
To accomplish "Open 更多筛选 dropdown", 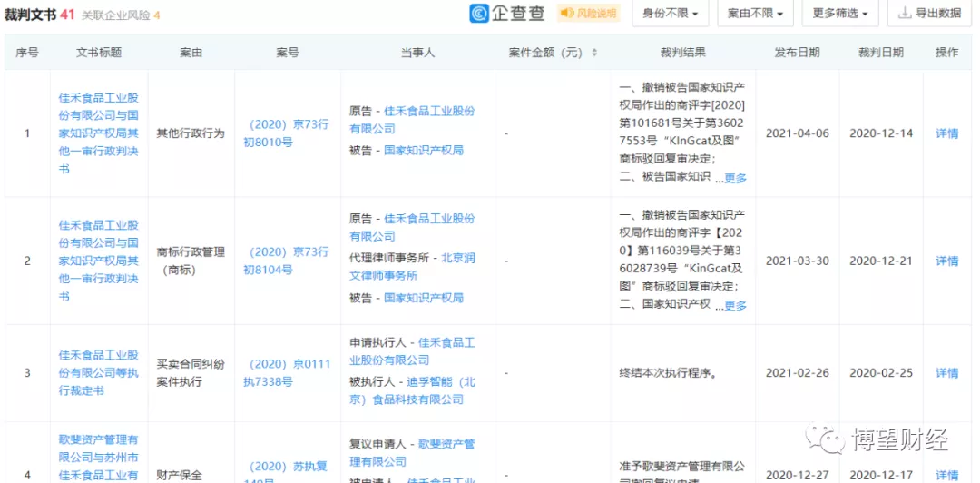I will pyautogui.click(x=840, y=13).
